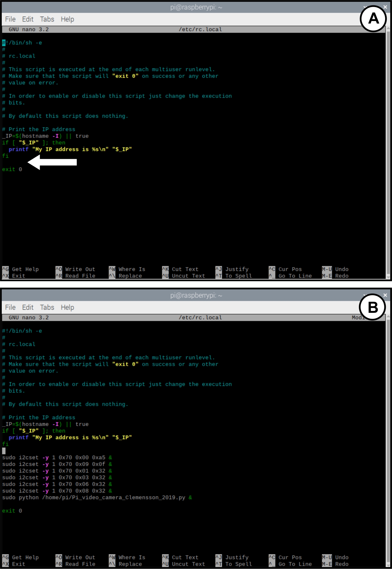Click the printf line in bottom window
This screenshot has height=569, width=392.
click(70, 437)
